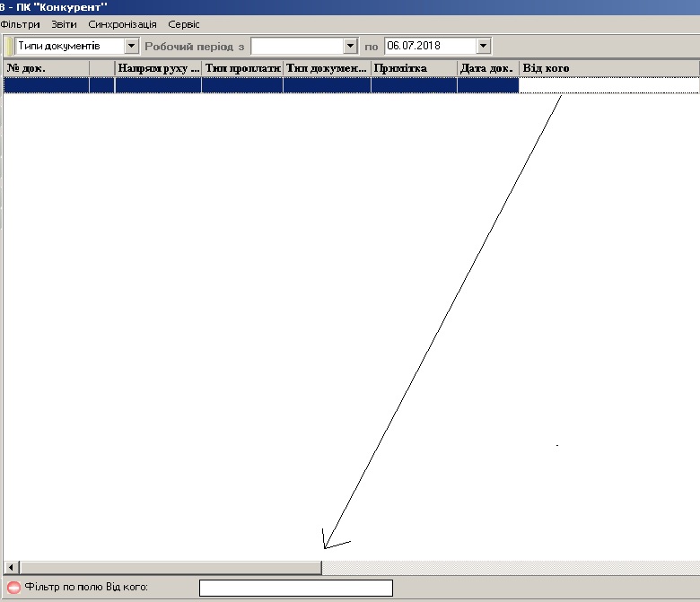Click the Від кого column header
The height and width of the screenshot is (602, 700).
608,68
